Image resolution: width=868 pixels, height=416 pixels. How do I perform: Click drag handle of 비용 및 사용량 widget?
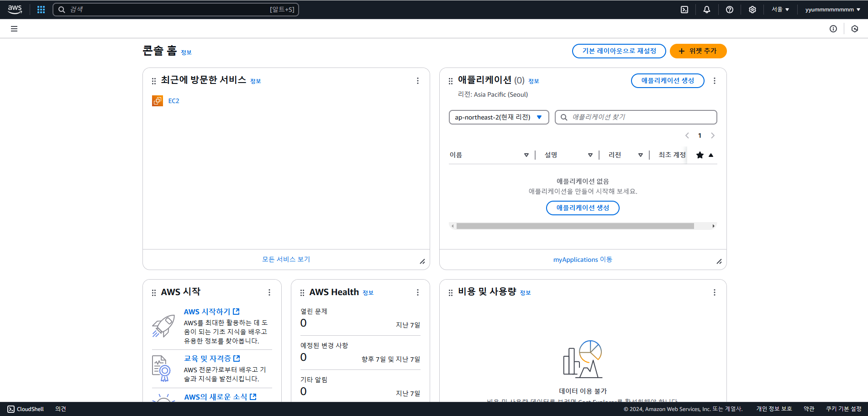coord(451,293)
